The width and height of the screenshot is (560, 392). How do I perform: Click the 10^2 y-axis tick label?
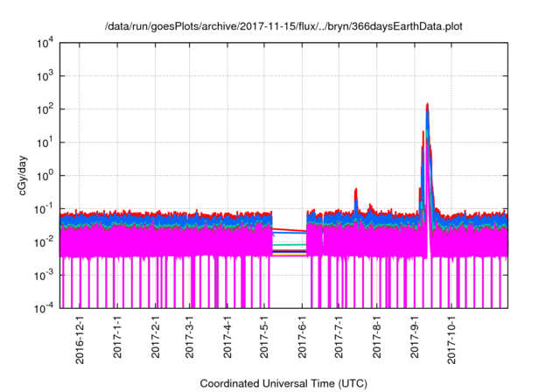tap(45, 108)
